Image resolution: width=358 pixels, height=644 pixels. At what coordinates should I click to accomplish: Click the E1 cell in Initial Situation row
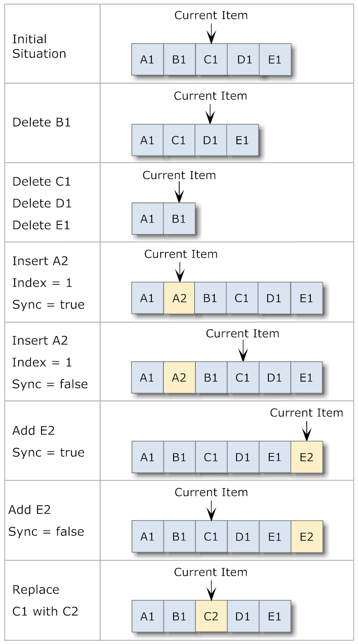pyautogui.click(x=275, y=59)
